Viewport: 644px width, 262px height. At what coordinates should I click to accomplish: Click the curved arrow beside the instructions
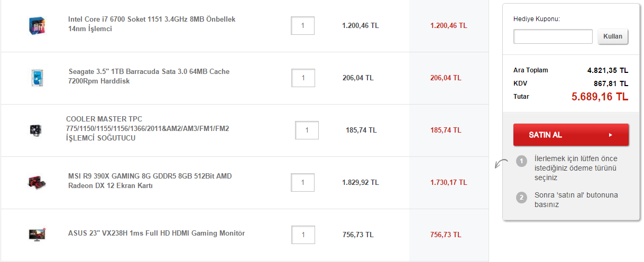(x=500, y=164)
